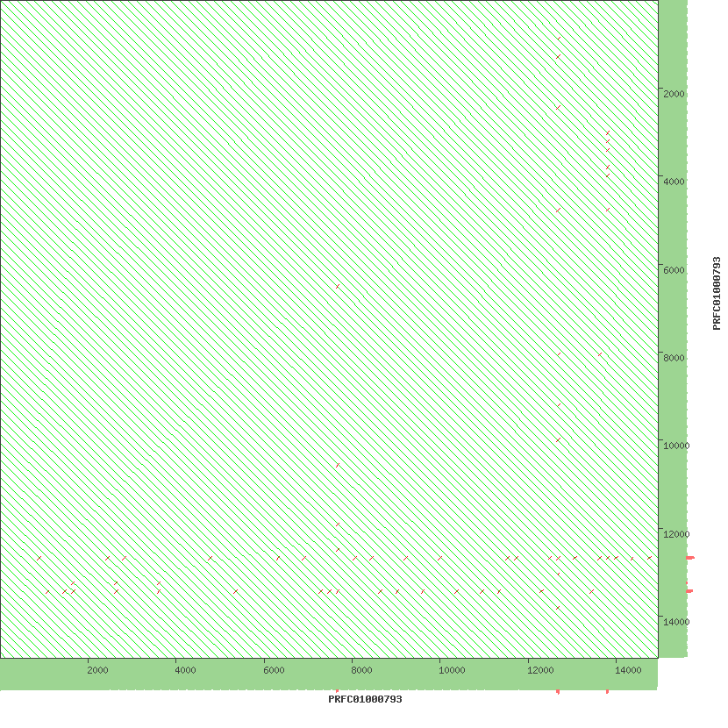Pick the 8000 tick label on horizontal axis

click(x=362, y=671)
